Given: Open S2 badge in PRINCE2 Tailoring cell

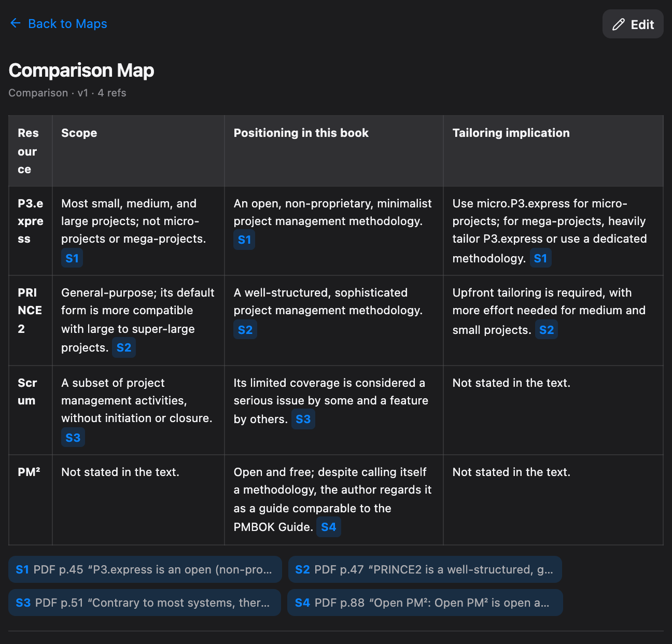Looking at the screenshot, I should pos(547,330).
